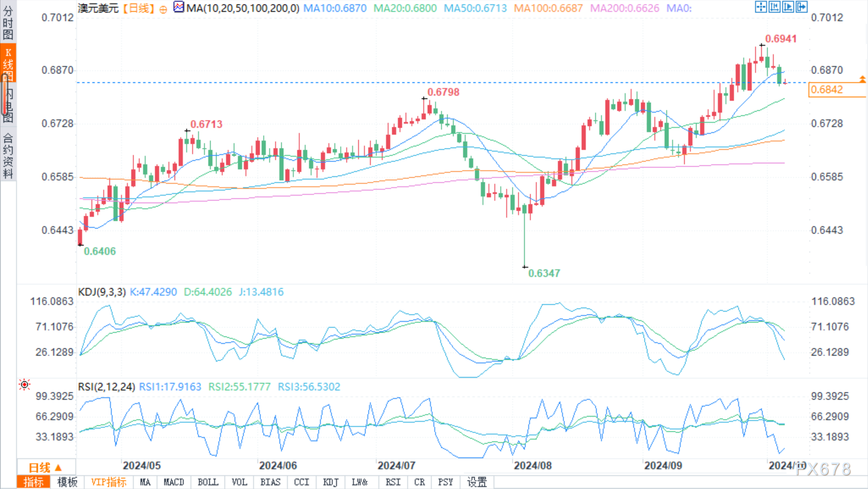Viewport: 868px width, 489px height.
Task: Click the play-forward chart icon
Action: (788, 7)
